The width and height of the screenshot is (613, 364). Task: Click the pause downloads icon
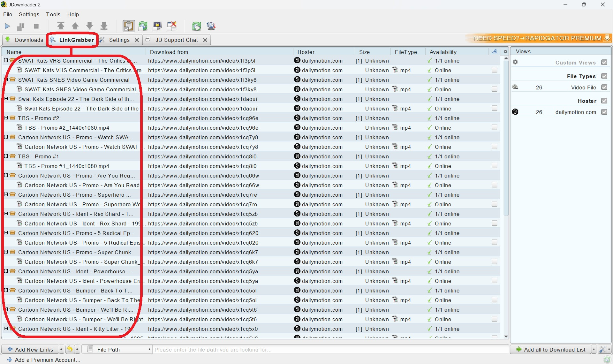tap(21, 27)
